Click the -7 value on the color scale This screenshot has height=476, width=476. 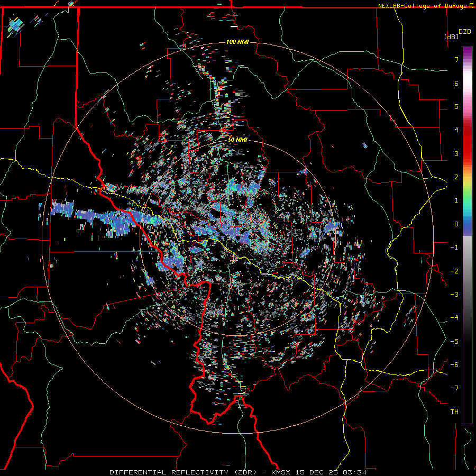pyautogui.click(x=454, y=388)
